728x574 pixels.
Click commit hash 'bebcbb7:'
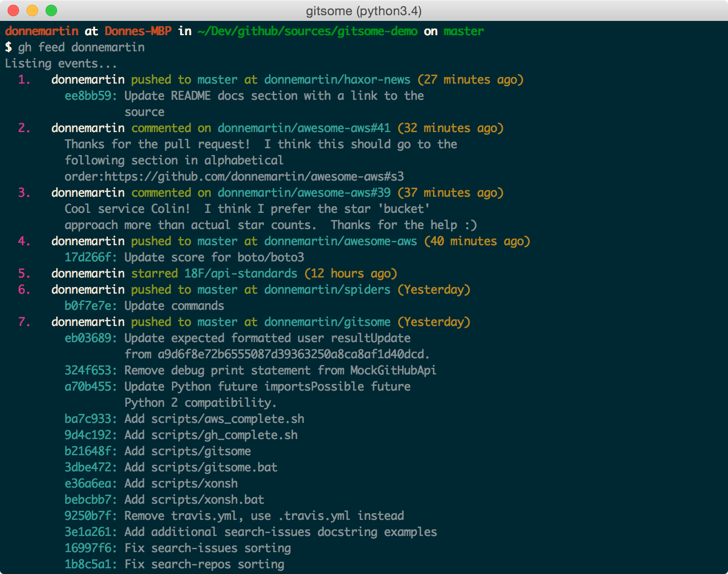[91, 500]
